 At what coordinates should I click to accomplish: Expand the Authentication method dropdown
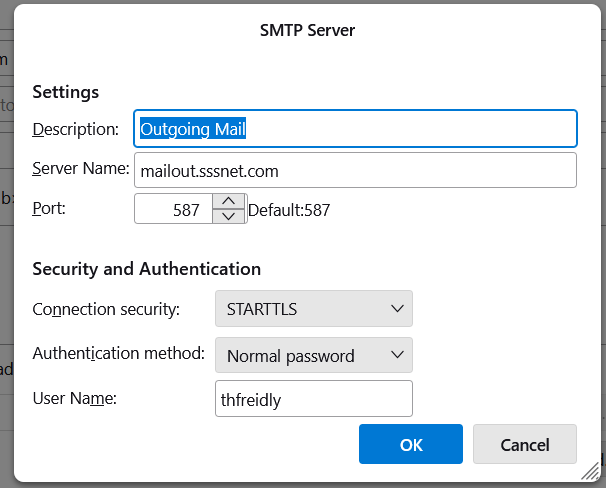(x=313, y=355)
